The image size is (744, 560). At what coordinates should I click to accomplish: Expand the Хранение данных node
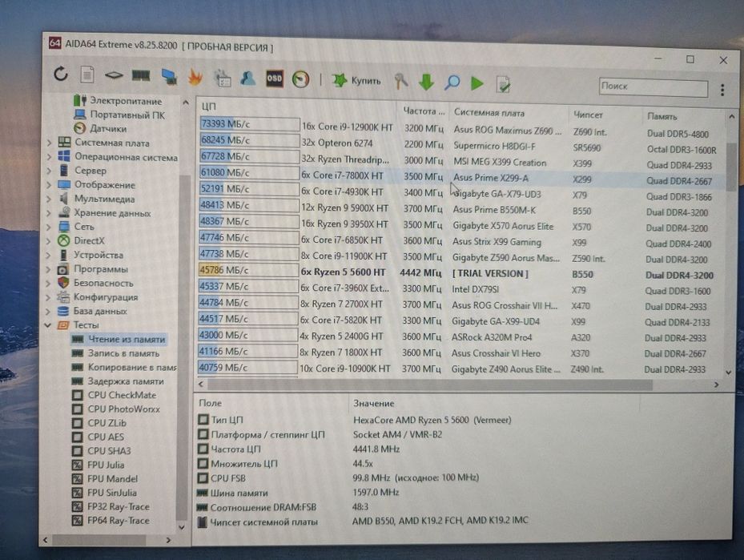click(49, 213)
